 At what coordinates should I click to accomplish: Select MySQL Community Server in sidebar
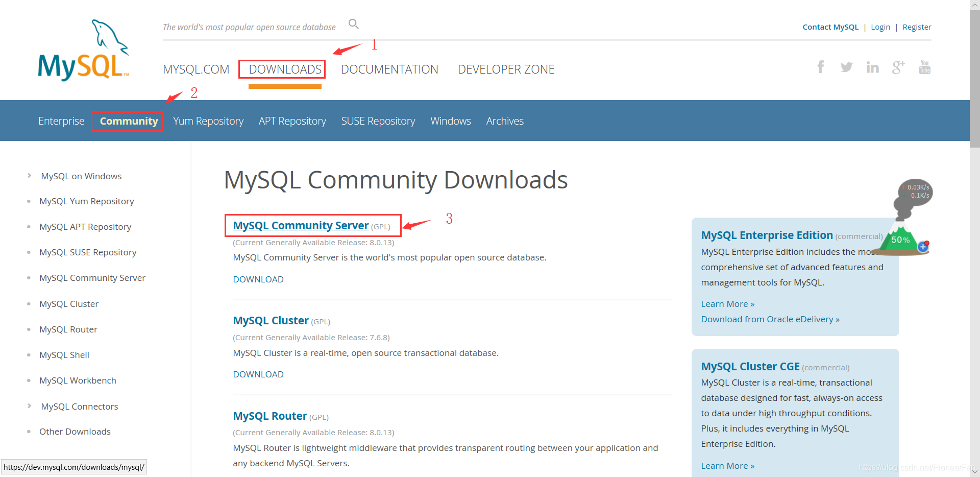(x=92, y=278)
